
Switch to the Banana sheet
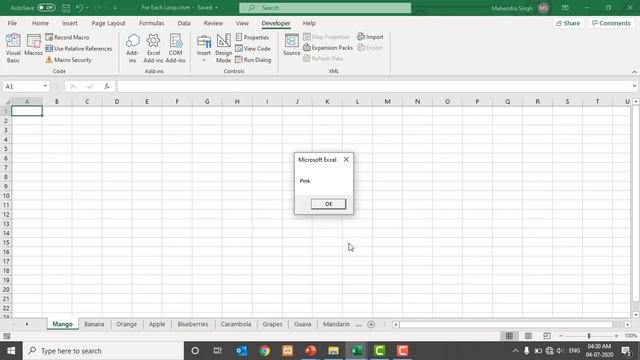pyautogui.click(x=94, y=324)
